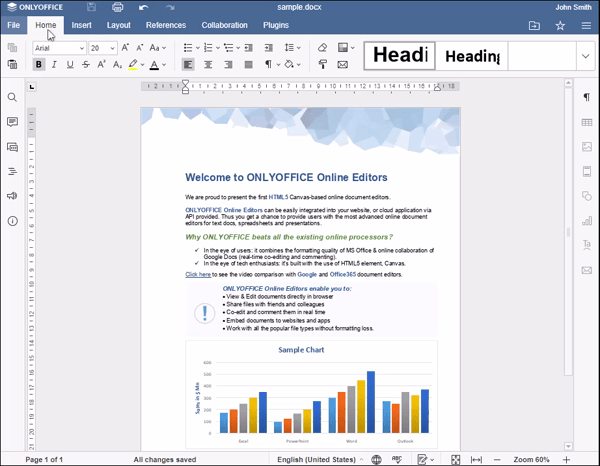The width and height of the screenshot is (600, 466).
Task: Open English (United States) language selector
Action: (315, 459)
